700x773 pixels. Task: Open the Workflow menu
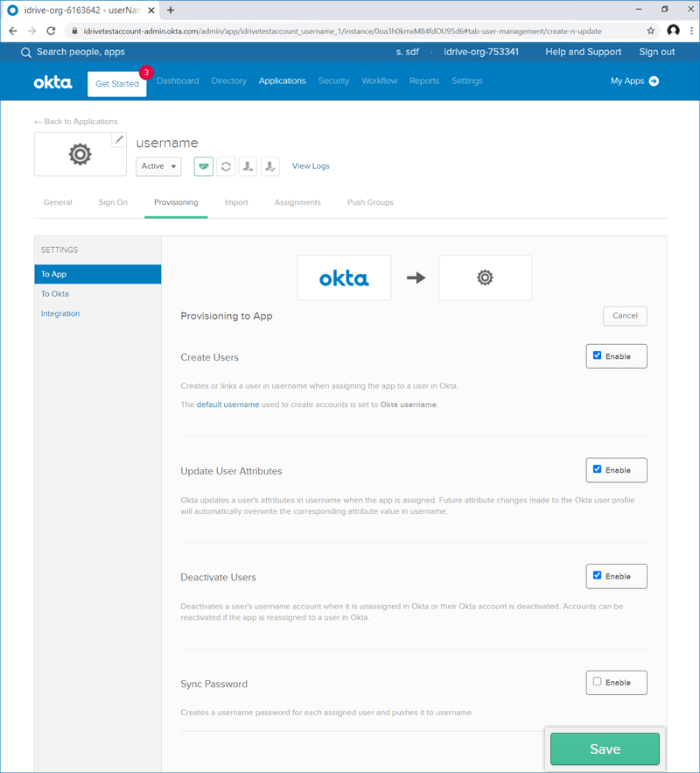tap(379, 81)
